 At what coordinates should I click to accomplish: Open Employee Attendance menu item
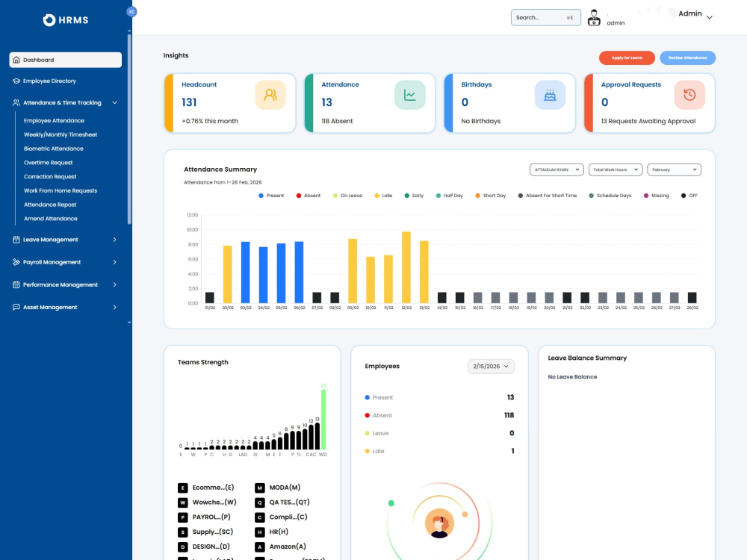[x=54, y=121]
